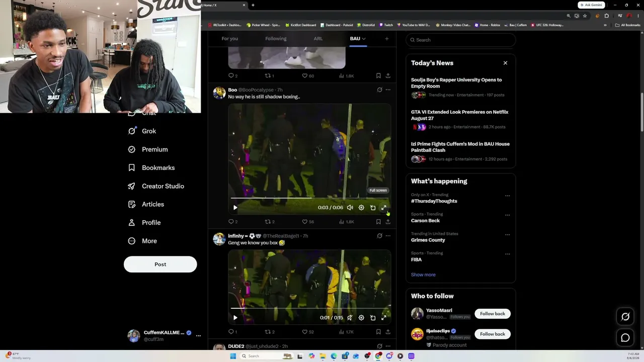Open Bookmarks in the sidebar
This screenshot has width=644, height=362.
tap(151, 168)
